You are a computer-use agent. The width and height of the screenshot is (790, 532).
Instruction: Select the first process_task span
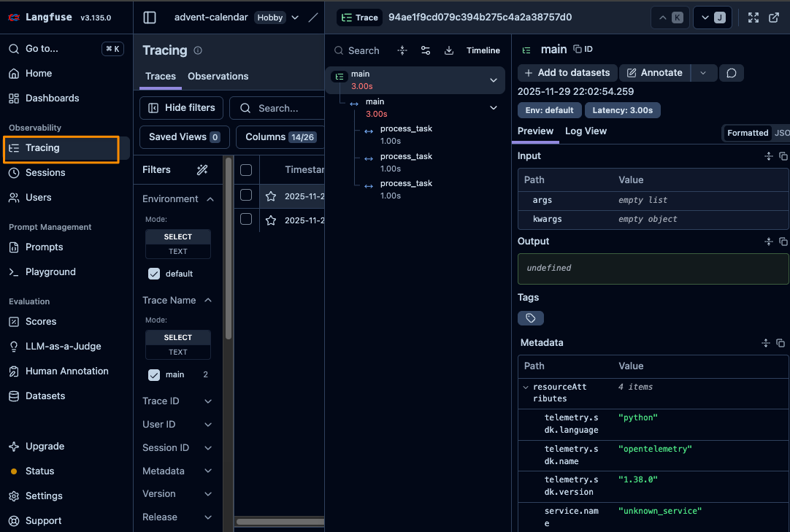point(406,134)
